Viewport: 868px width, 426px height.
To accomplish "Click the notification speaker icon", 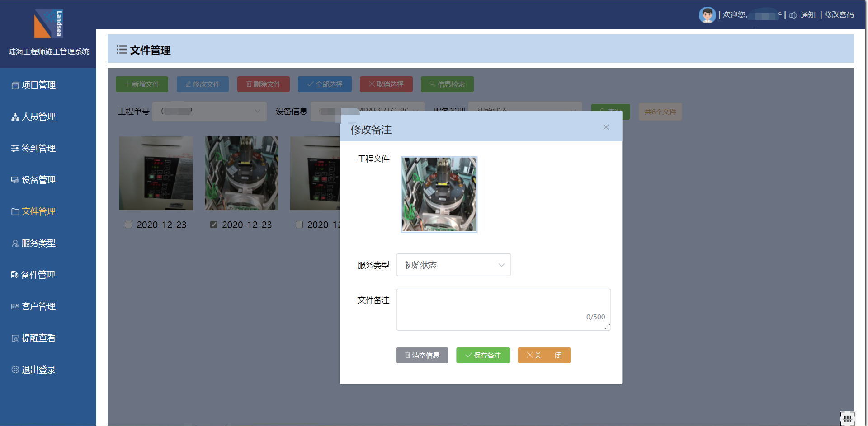I will pos(793,15).
